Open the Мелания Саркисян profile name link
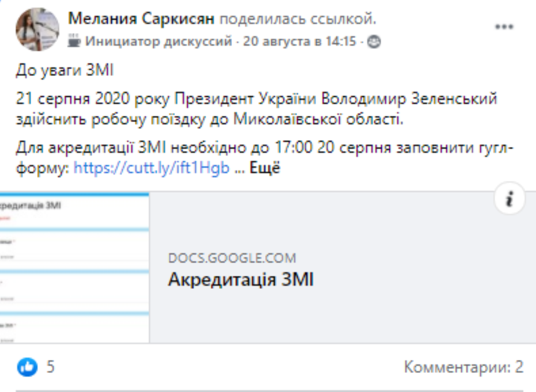Screen dimensions: 536x392 [x=142, y=19]
